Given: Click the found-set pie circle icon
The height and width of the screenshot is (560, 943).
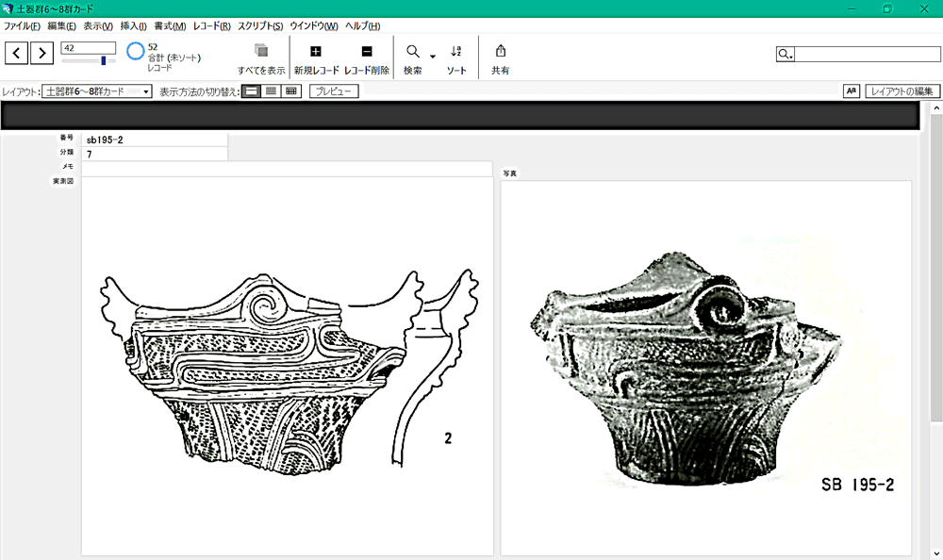Looking at the screenshot, I should (x=135, y=51).
